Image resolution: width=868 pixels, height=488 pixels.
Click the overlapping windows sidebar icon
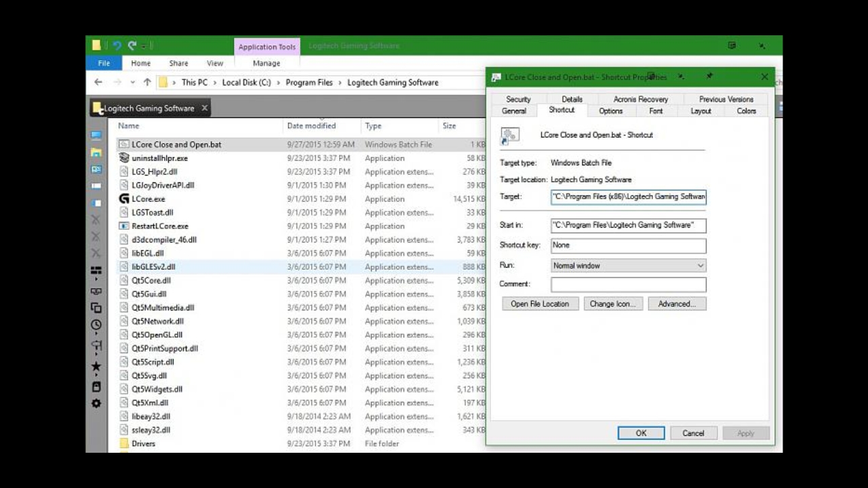96,308
